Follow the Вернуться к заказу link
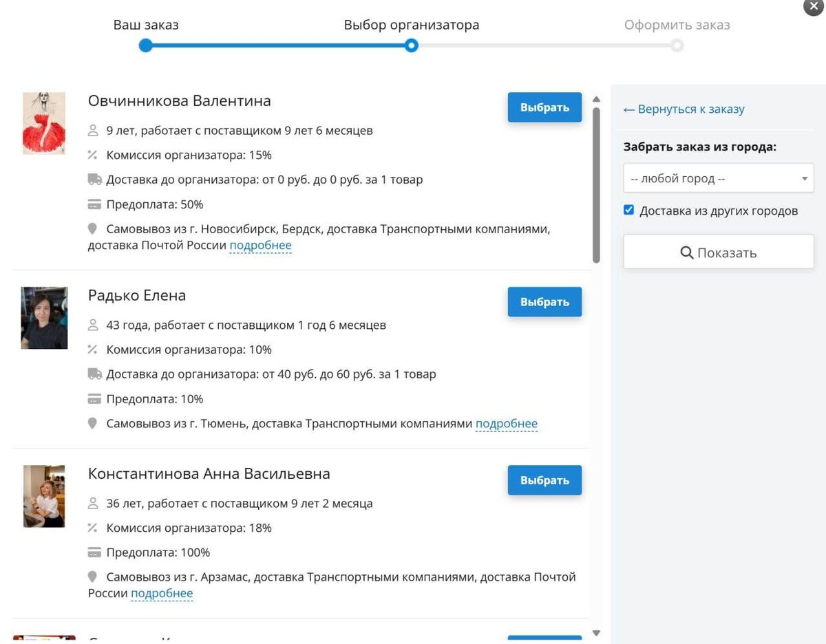This screenshot has height=644, width=826. pyautogui.click(x=684, y=109)
